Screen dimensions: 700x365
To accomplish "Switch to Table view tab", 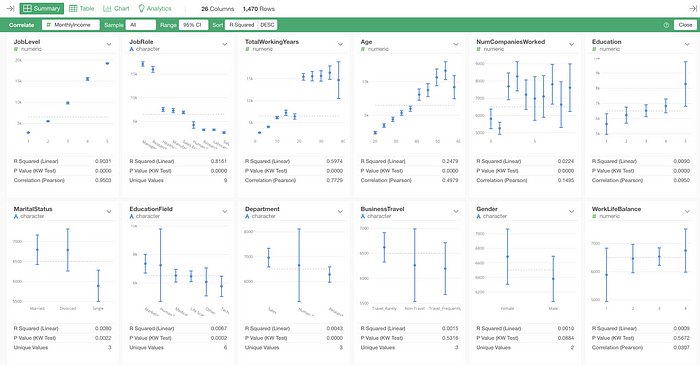I will tap(82, 8).
